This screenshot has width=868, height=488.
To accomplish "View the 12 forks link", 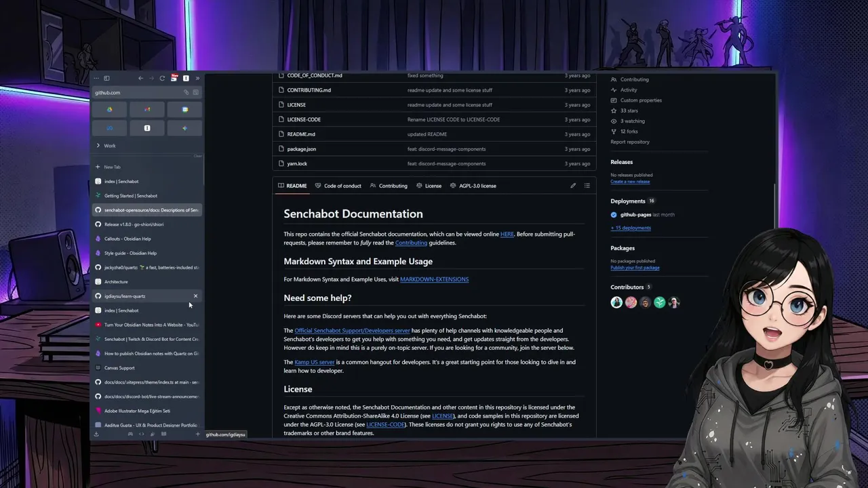I will pos(625,131).
